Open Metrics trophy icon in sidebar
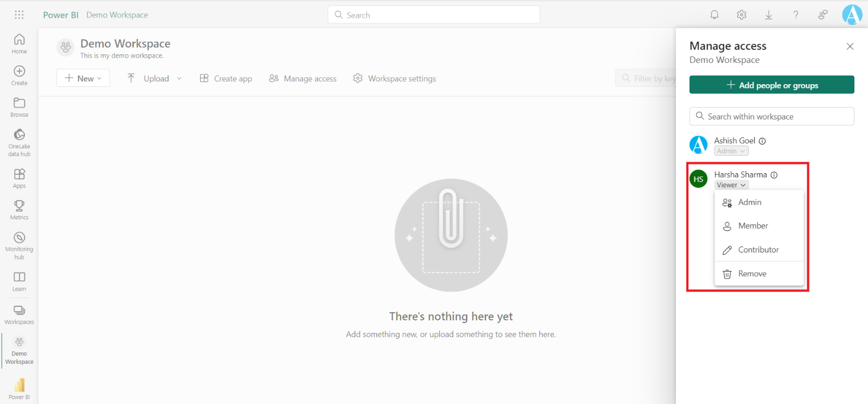The image size is (868, 404). click(19, 209)
